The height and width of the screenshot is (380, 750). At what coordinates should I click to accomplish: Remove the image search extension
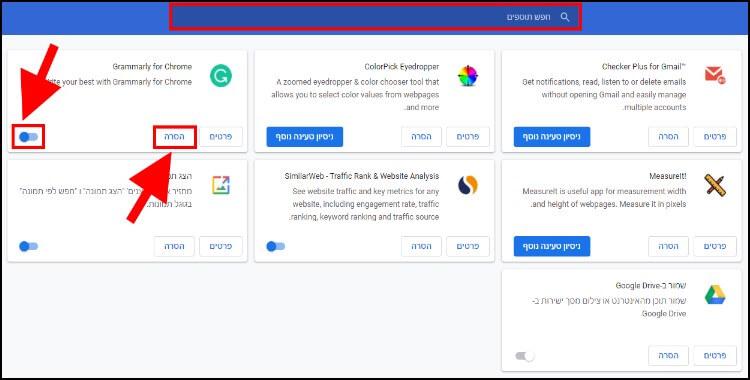[174, 246]
